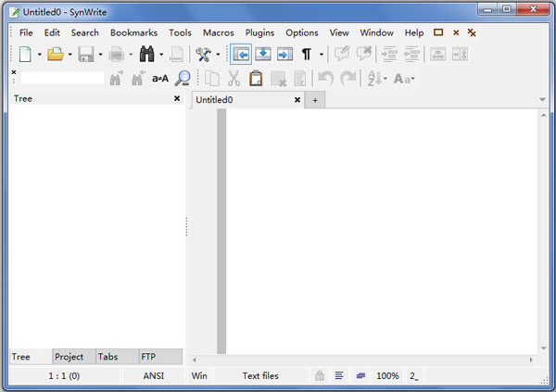Image resolution: width=556 pixels, height=392 pixels.
Task: Click the Paste clipboard icon
Action: 256,79
